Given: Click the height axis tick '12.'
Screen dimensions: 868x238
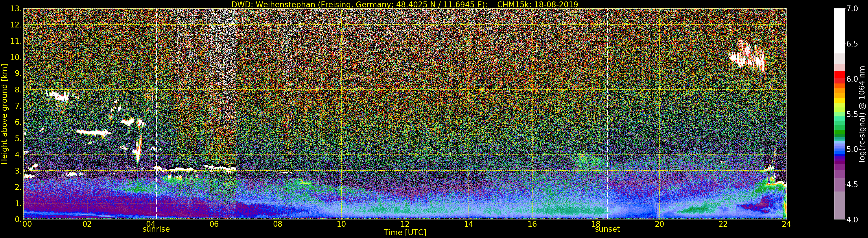Looking at the screenshot, I should tap(16, 25).
